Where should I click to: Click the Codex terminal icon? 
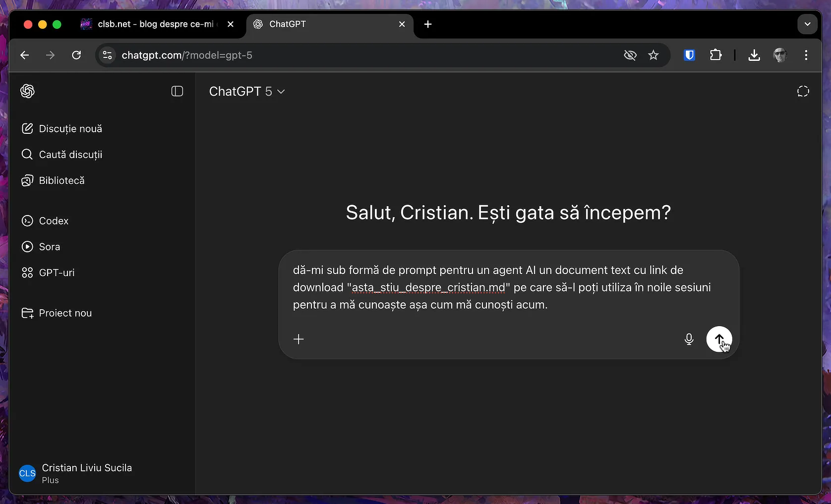(27, 221)
